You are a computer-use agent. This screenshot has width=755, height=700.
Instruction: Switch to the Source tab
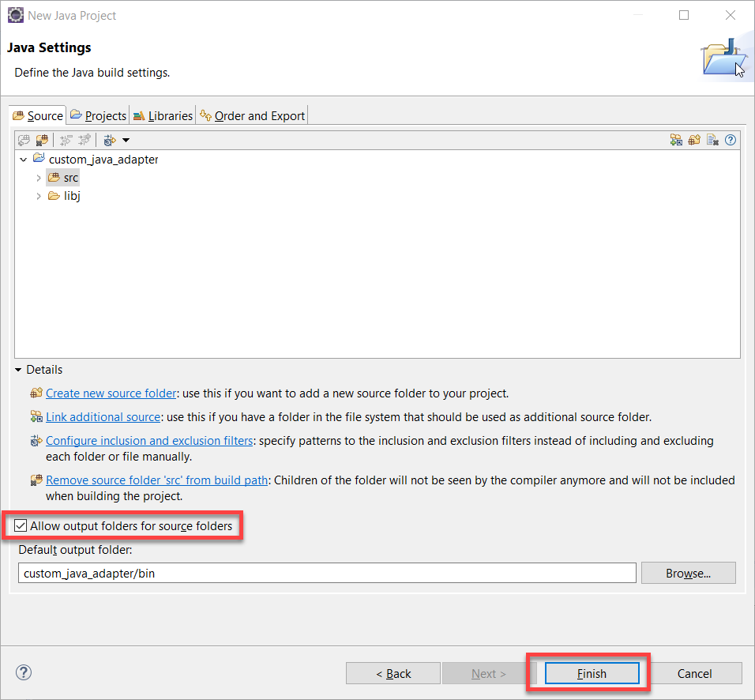coord(38,115)
